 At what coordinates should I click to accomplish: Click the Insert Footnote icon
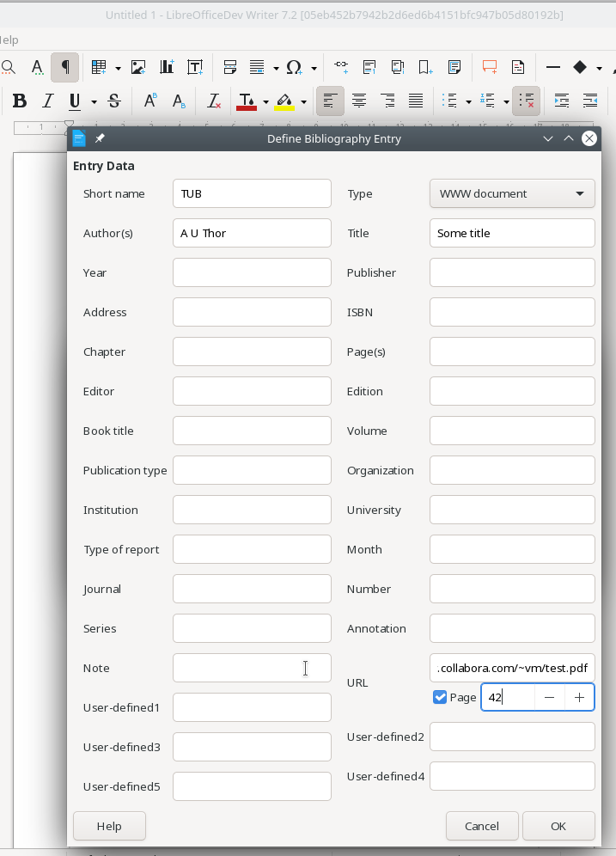[369, 67]
